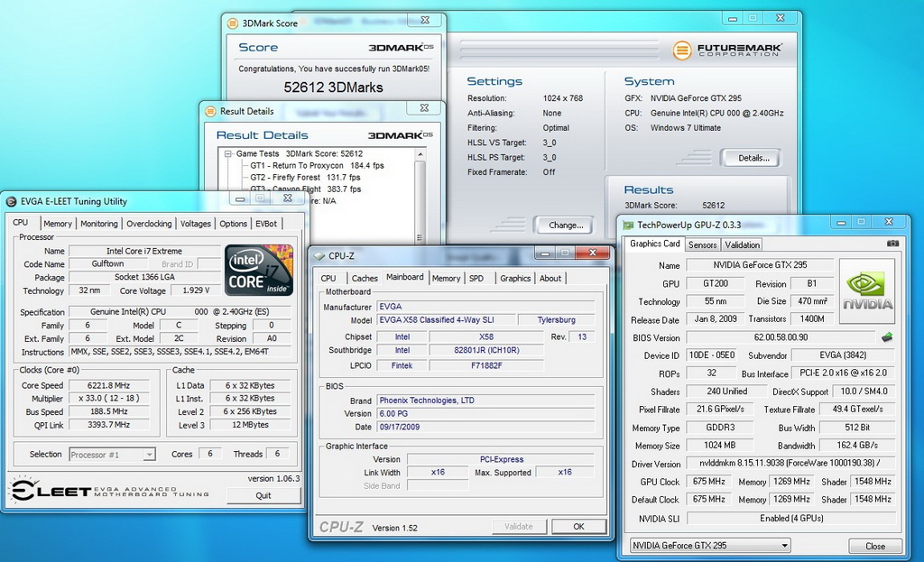Click the Futuremark Corporation logo
The height and width of the screenshot is (562, 924).
(728, 51)
